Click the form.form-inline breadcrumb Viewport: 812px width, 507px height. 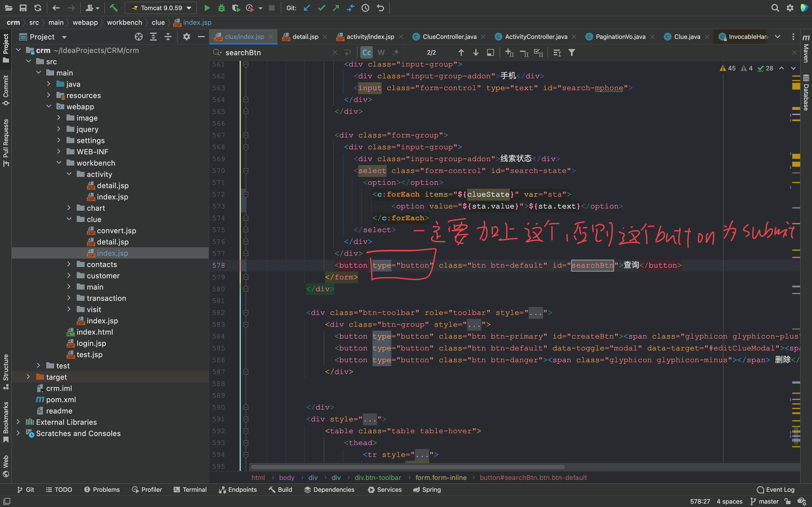coord(441,477)
